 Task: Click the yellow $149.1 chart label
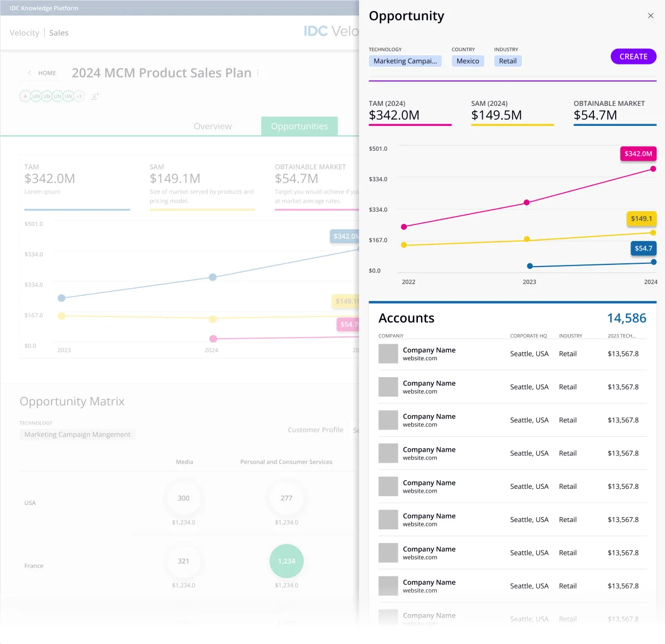click(641, 219)
